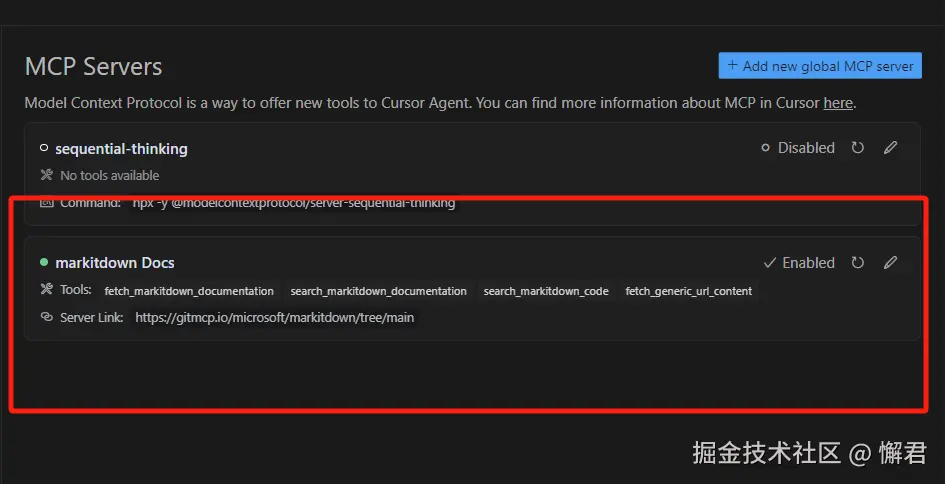Refresh the markitdown Docs server
Screen dimensions: 945x484
(858, 263)
